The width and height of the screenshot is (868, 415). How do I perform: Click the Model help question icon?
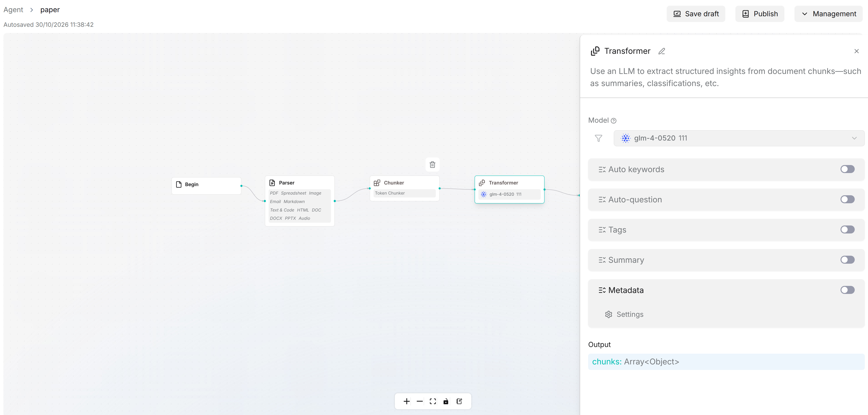click(614, 121)
